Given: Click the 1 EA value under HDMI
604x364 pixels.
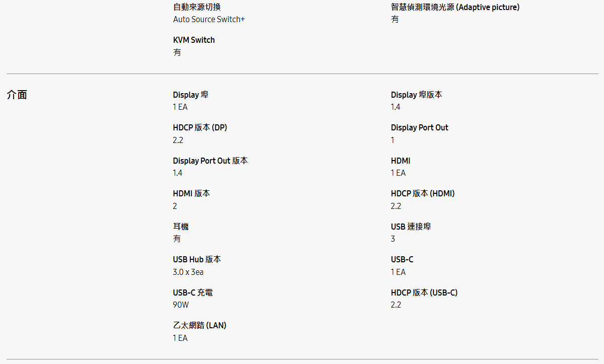Looking at the screenshot, I should (398, 173).
